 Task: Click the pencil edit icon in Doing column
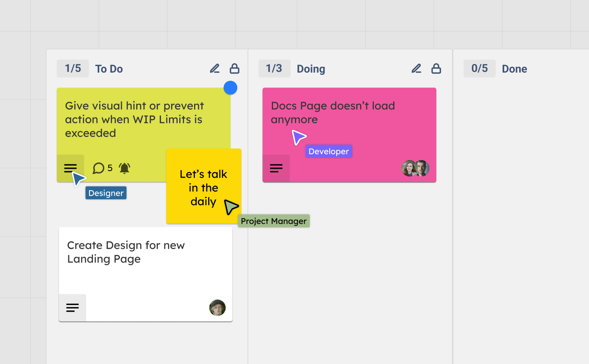[416, 69]
